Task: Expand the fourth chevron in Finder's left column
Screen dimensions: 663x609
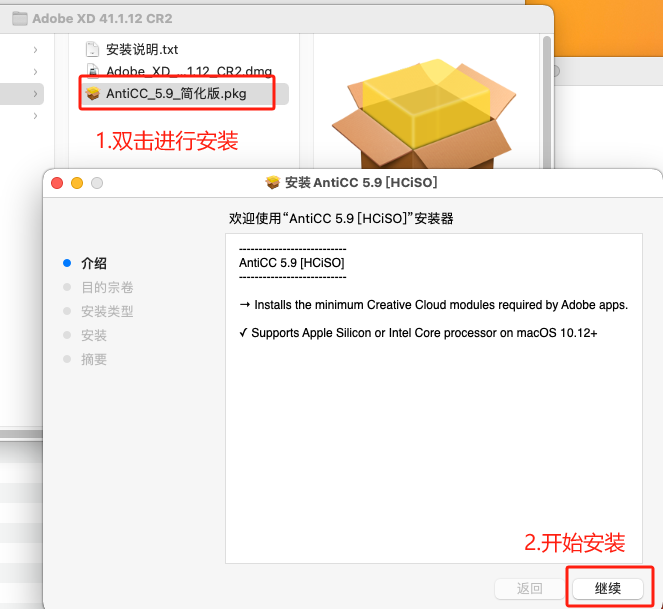Action: tap(36, 116)
